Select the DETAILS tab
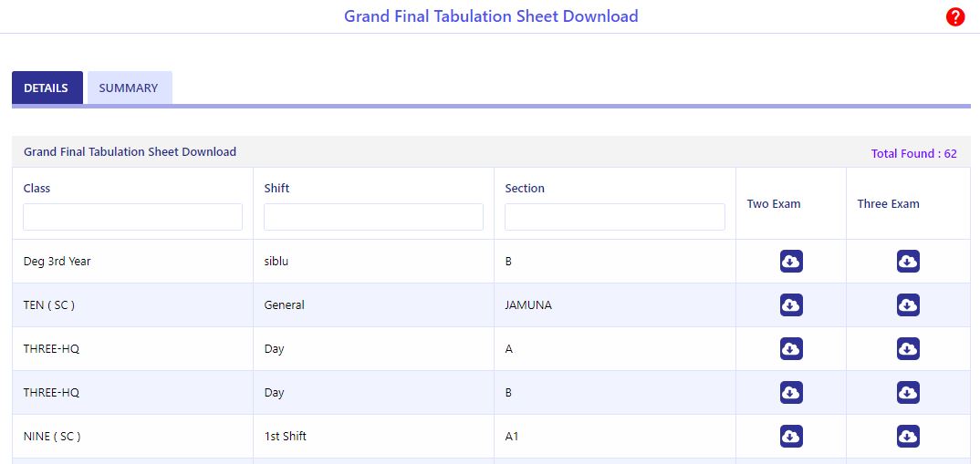Image resolution: width=980 pixels, height=464 pixels. coord(47,88)
